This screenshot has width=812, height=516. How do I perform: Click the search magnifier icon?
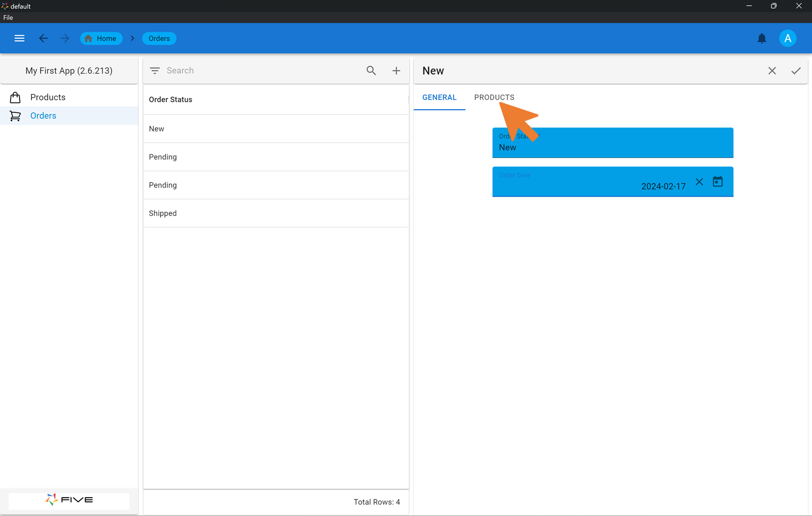click(x=371, y=71)
